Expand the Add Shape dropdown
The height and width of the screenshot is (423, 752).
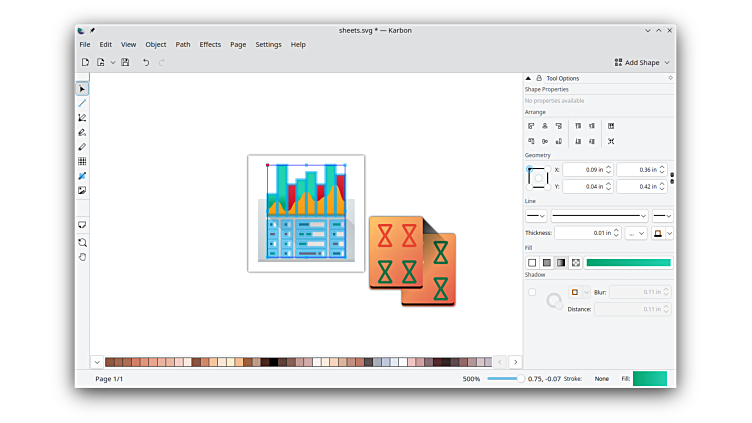click(x=642, y=62)
